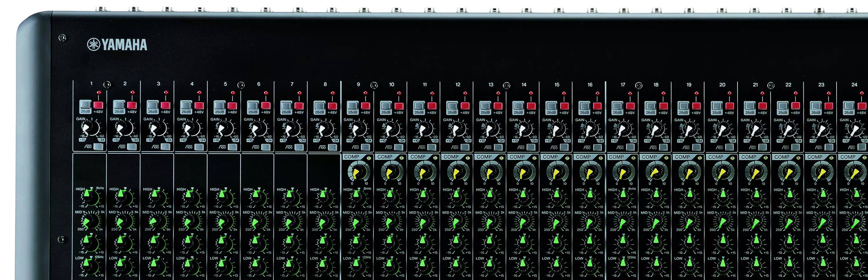Click the red +48V LED above channel 4

[x=199, y=92]
